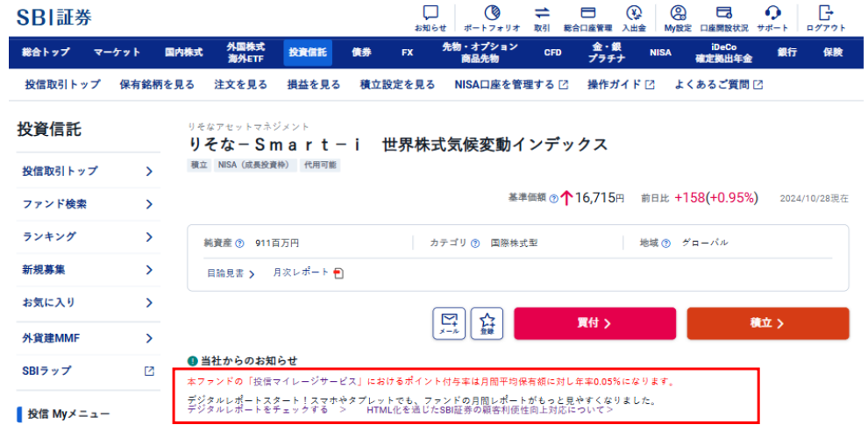Select 国内株式 in main navigation

[183, 53]
